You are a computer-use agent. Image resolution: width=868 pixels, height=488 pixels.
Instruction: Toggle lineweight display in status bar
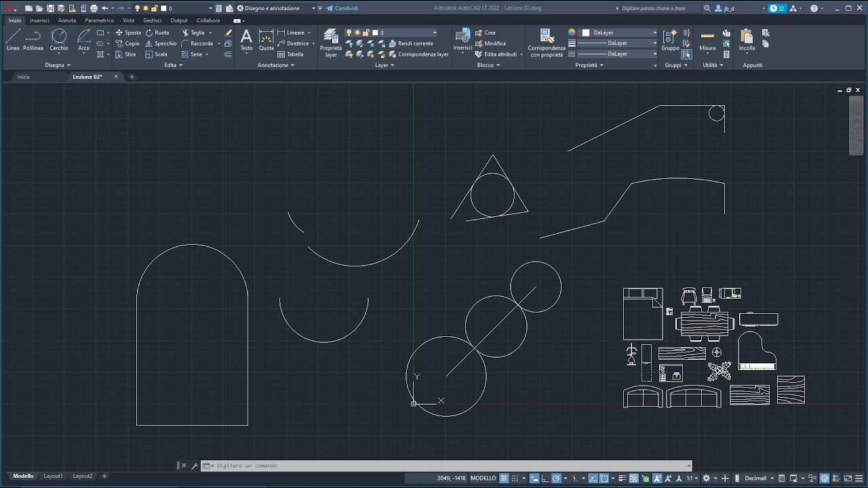click(x=622, y=478)
